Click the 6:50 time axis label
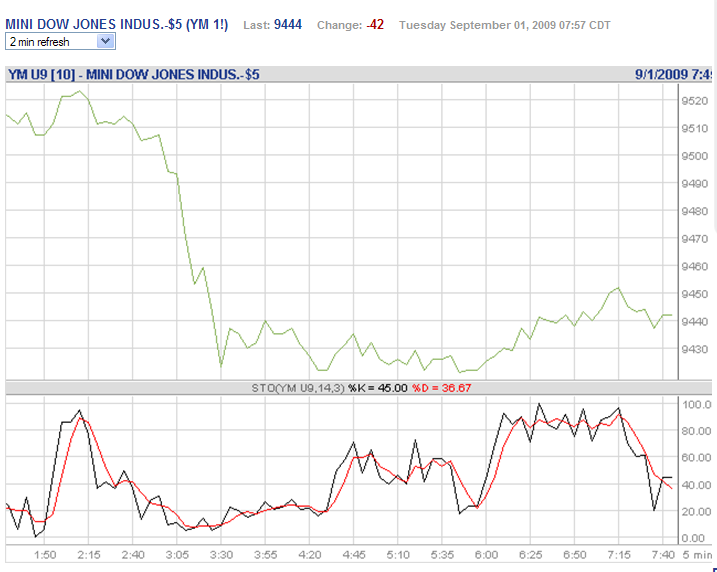 [575, 555]
